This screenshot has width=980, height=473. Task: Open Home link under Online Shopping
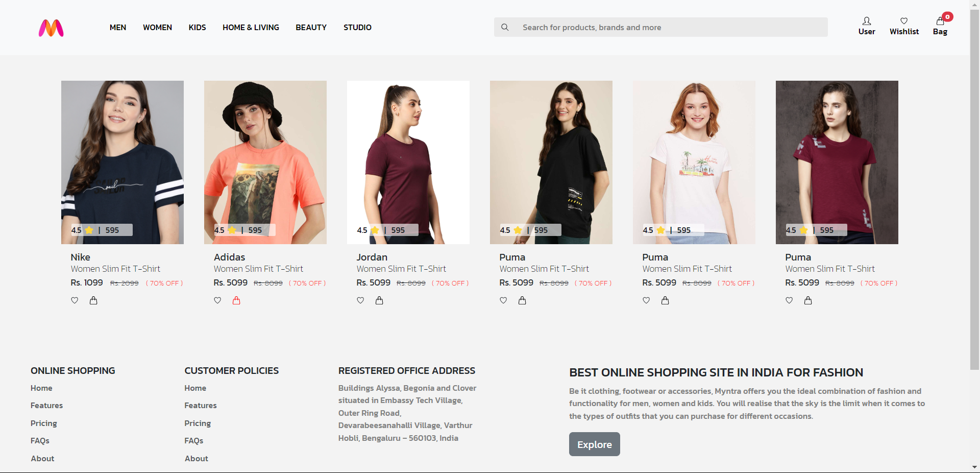click(41, 388)
